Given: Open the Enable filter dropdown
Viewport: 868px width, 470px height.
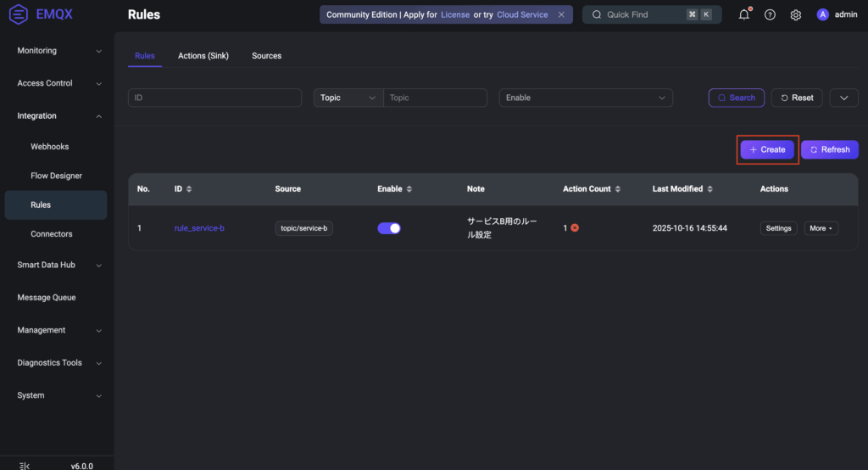Looking at the screenshot, I should coord(586,98).
